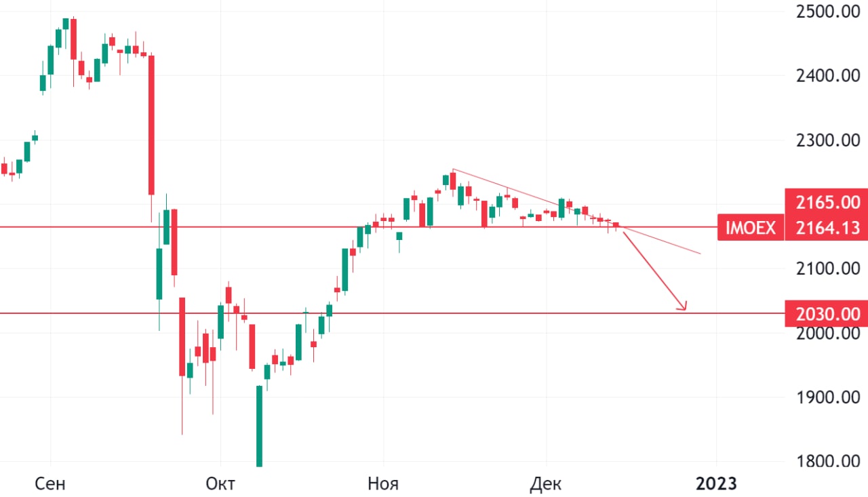
Task: Select the 1800.00 price axis label
Action: [x=825, y=462]
